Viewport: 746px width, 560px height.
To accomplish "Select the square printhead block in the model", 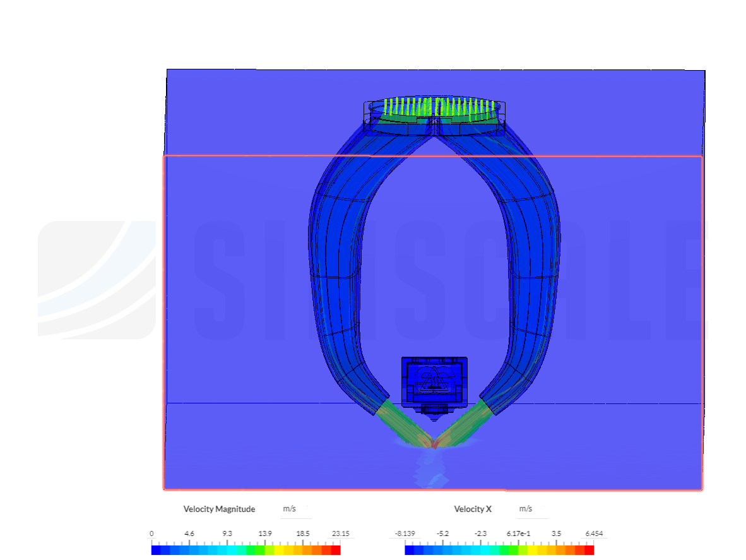I will (x=434, y=383).
